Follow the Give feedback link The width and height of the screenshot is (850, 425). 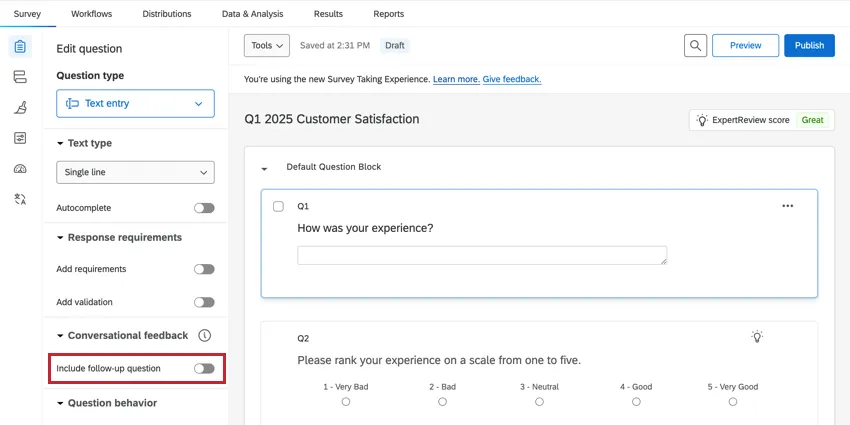[512, 79]
